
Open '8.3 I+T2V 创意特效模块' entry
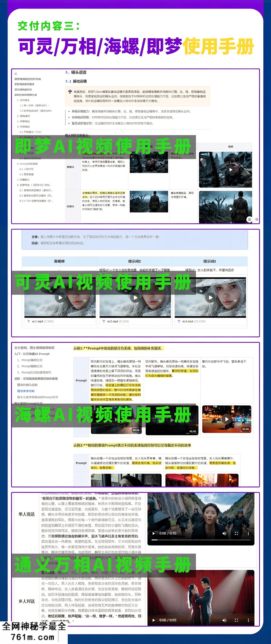click(36, 201)
